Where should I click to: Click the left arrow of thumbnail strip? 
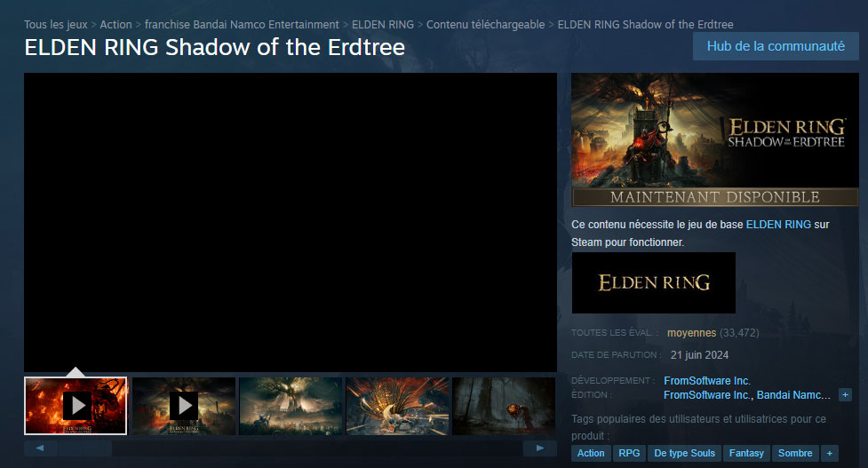[x=40, y=448]
